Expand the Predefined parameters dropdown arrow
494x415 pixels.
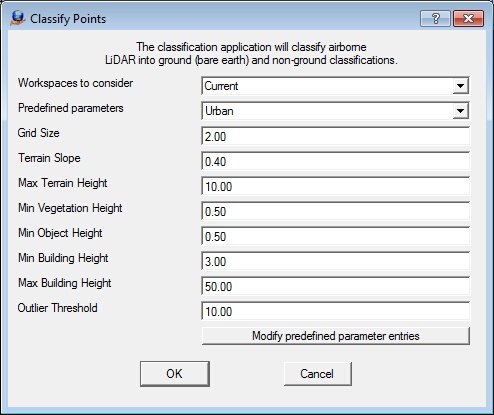460,111
